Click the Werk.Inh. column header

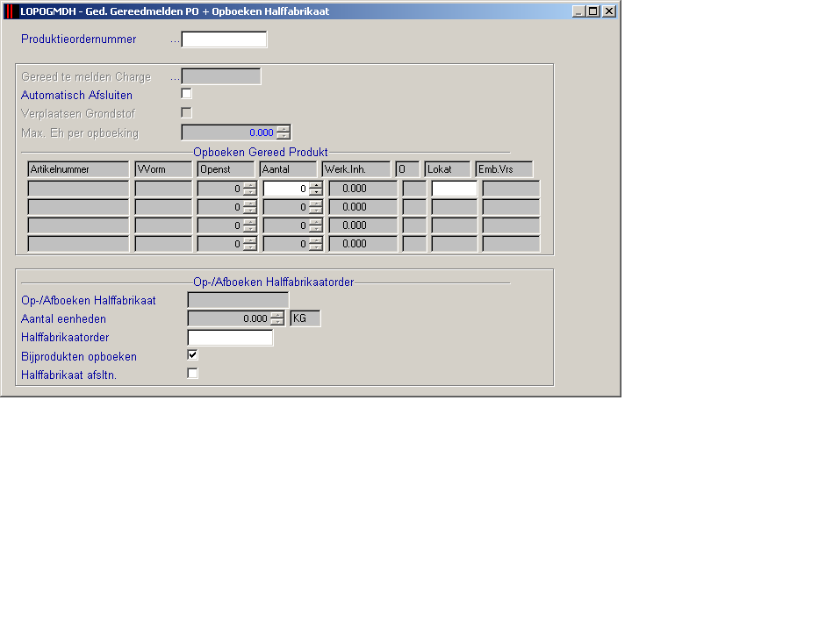click(x=356, y=169)
